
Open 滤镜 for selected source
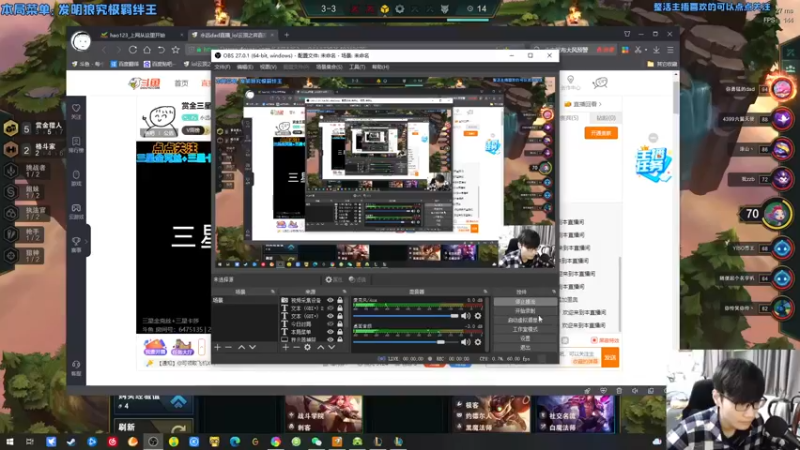pos(358,280)
